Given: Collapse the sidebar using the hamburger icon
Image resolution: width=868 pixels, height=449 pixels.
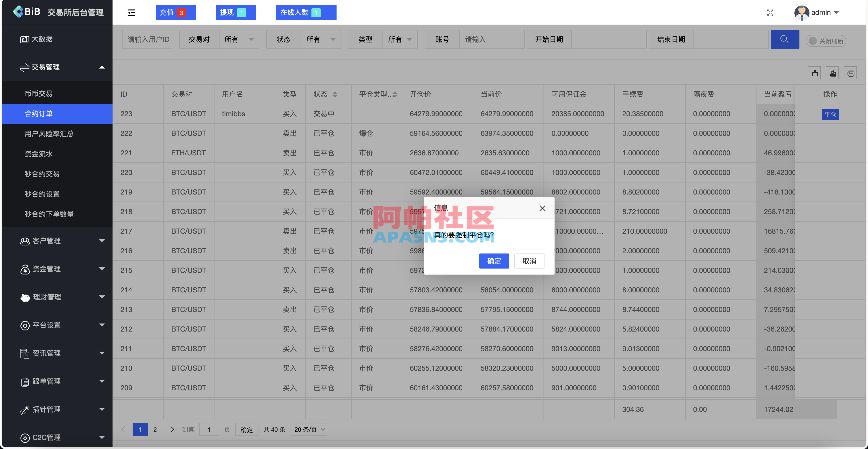Looking at the screenshot, I should pyautogui.click(x=131, y=13).
